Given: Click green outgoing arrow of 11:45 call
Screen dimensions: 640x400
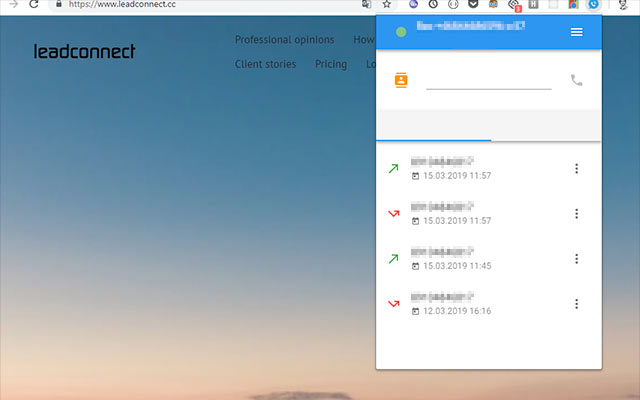Looking at the screenshot, I should (x=393, y=258).
